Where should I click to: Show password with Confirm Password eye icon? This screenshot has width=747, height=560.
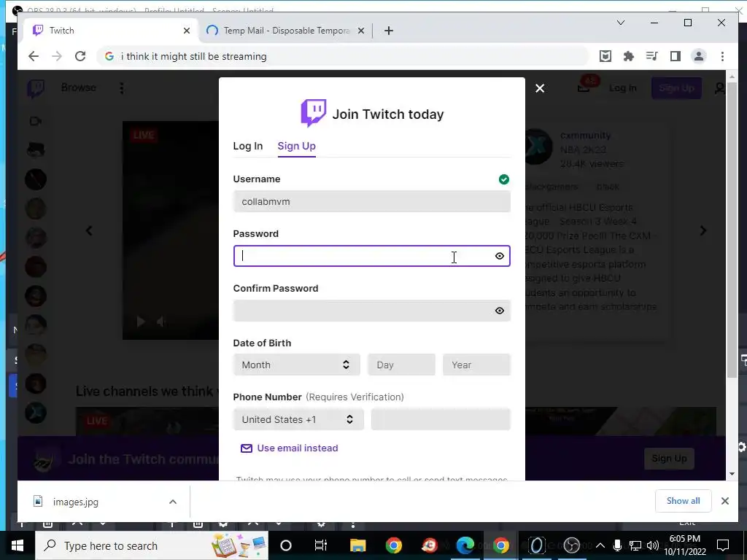(x=499, y=311)
